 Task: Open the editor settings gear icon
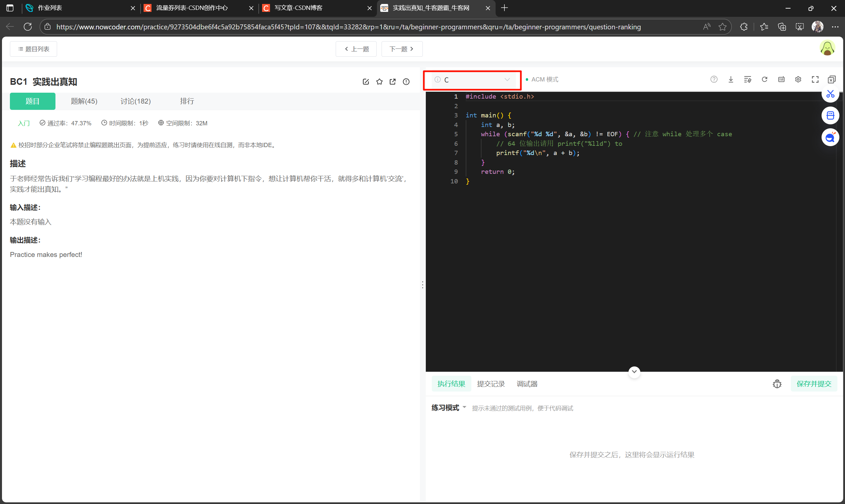coord(798,79)
